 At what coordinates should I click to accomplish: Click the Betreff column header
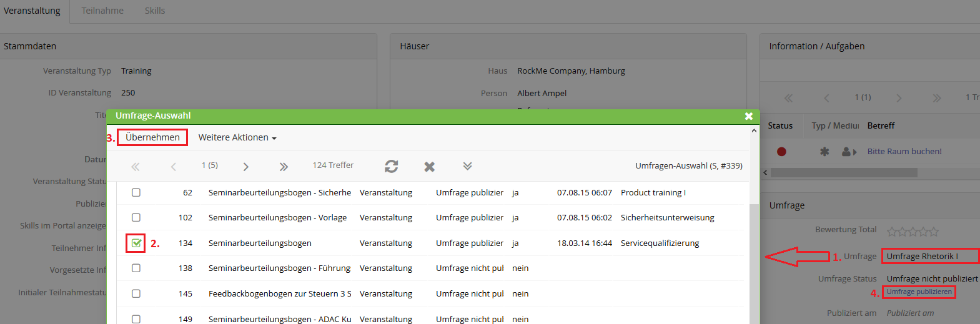click(x=881, y=125)
